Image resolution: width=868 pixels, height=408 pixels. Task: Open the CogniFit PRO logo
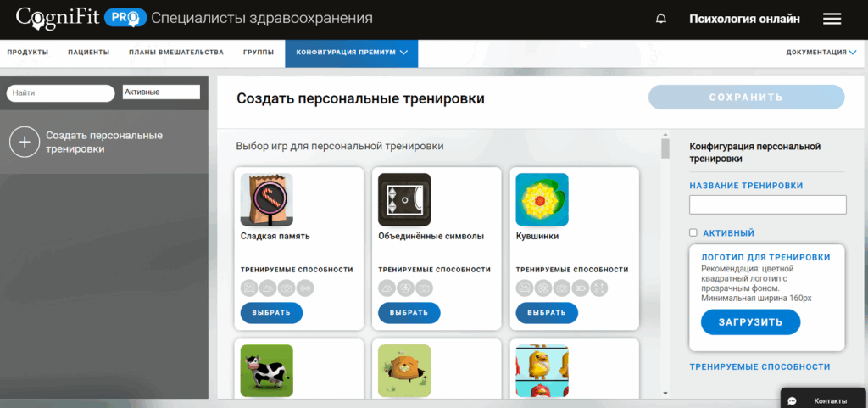pyautogui.click(x=81, y=18)
